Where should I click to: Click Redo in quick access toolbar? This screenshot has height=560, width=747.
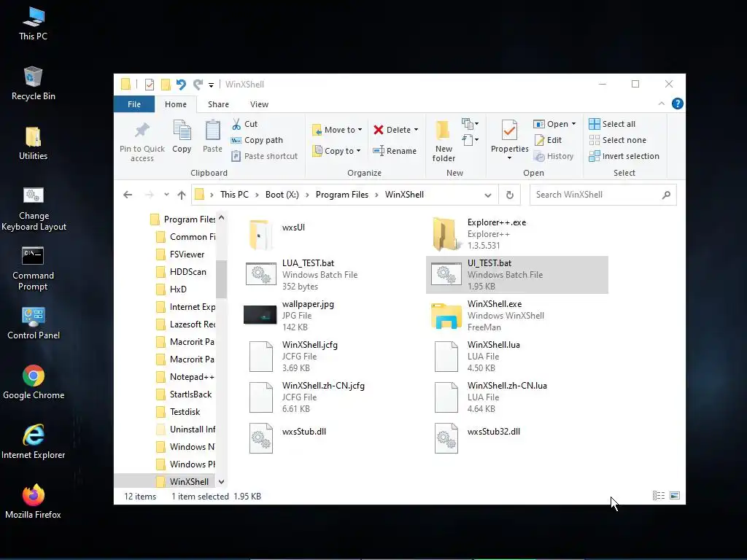click(198, 85)
